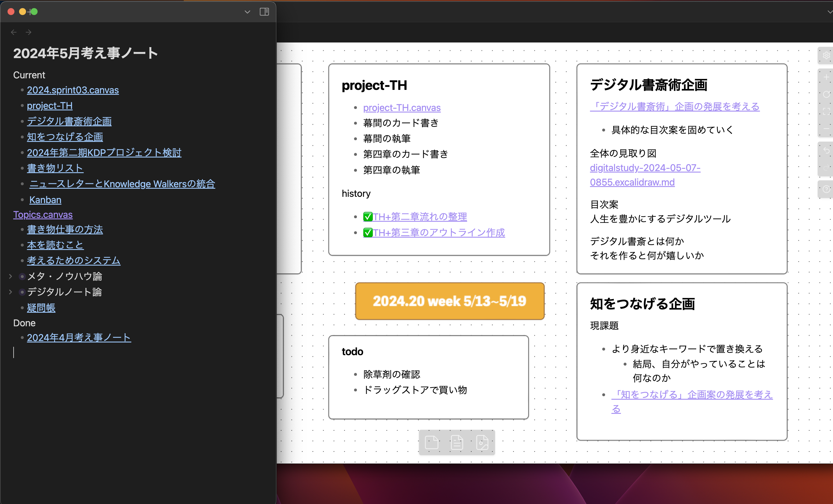Open Excalidraw settings with the gear icon
The height and width of the screenshot is (504, 833).
827,56
